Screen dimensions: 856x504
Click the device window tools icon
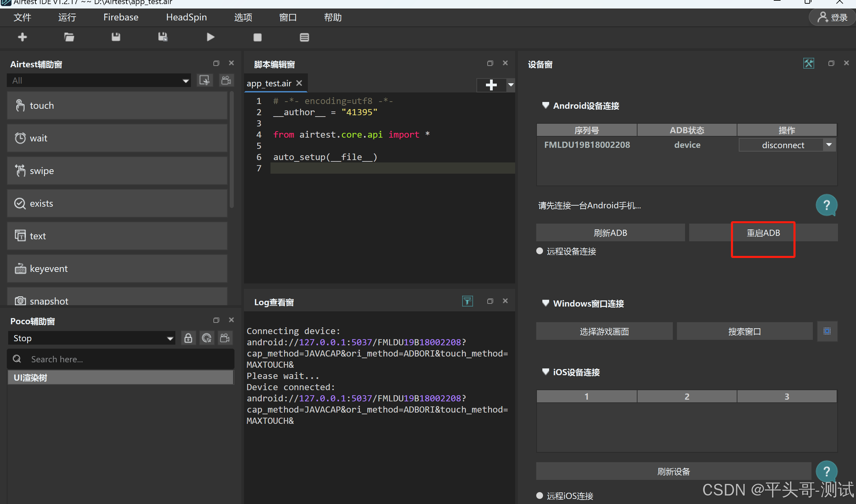point(808,64)
